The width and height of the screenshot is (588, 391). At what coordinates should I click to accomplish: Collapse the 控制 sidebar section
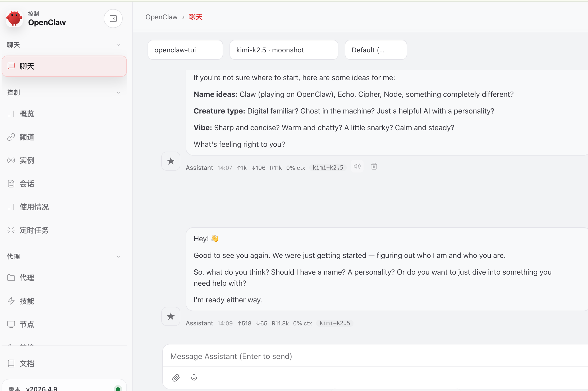(x=118, y=93)
